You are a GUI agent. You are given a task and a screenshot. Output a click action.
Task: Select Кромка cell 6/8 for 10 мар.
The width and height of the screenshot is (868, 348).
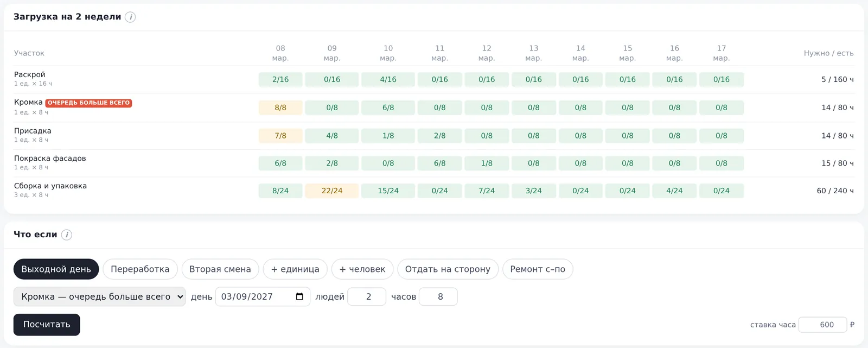click(x=388, y=107)
